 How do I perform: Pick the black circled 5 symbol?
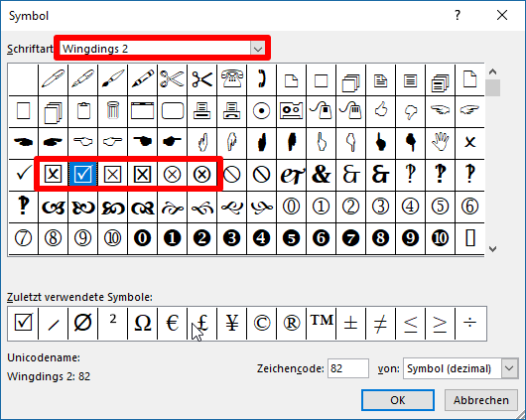click(291, 238)
